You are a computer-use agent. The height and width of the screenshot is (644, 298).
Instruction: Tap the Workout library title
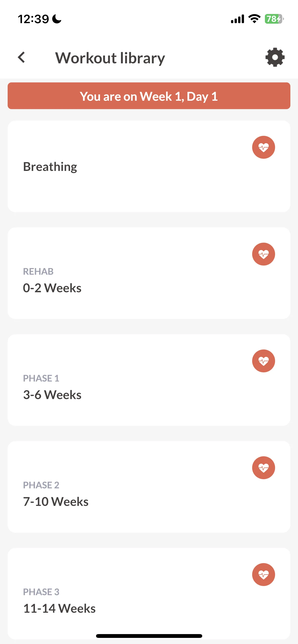click(x=110, y=58)
